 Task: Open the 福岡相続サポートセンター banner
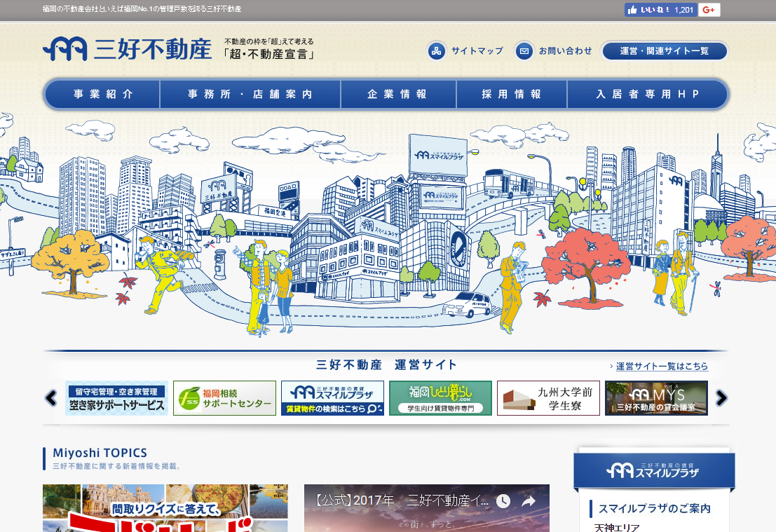pos(225,398)
